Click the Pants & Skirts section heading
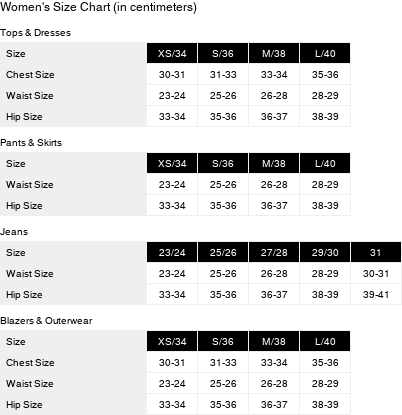The width and height of the screenshot is (402, 415). (x=31, y=143)
